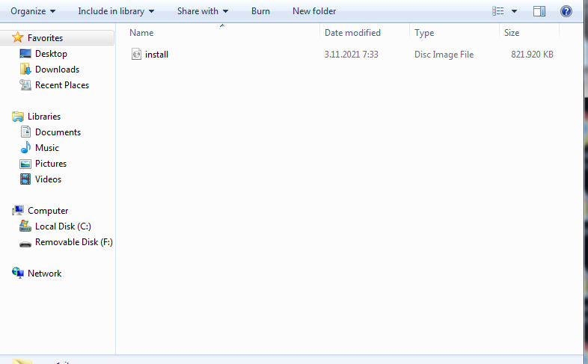Expand the Include in library dropdown
The height and width of the screenshot is (364, 588).
pos(116,11)
